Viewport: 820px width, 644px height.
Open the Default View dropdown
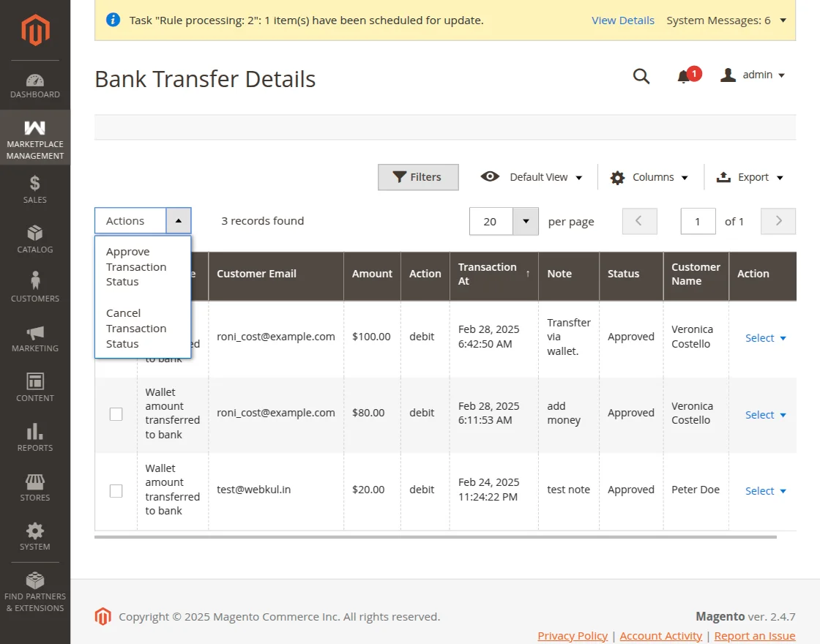[540, 177]
